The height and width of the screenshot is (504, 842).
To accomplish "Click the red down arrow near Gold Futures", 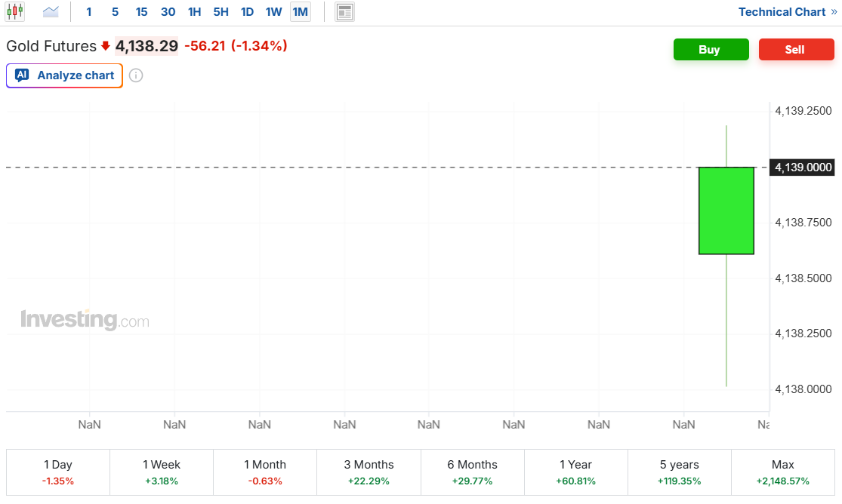I will click(106, 46).
